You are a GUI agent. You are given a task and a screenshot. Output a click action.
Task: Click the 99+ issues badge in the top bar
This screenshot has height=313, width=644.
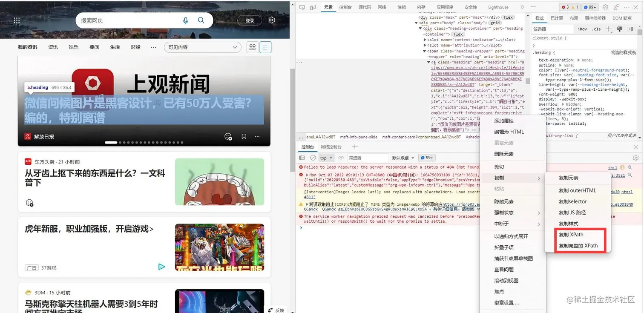pyautogui.click(x=590, y=7)
